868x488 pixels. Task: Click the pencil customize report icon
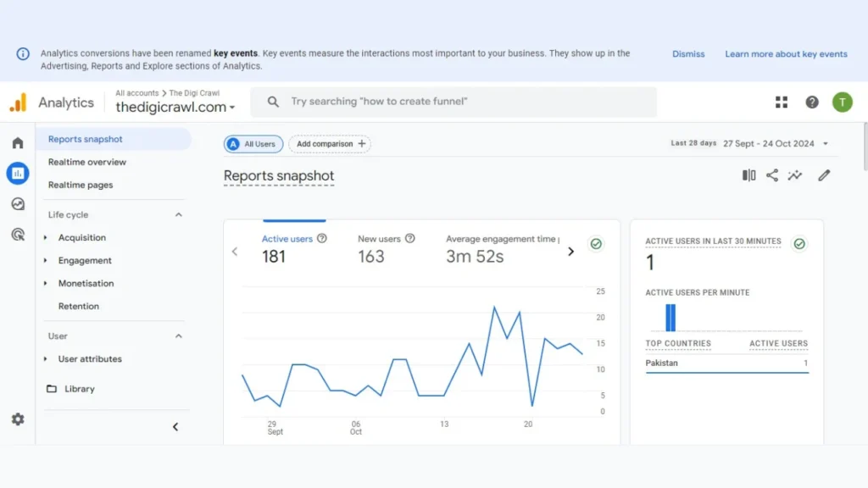pyautogui.click(x=824, y=175)
